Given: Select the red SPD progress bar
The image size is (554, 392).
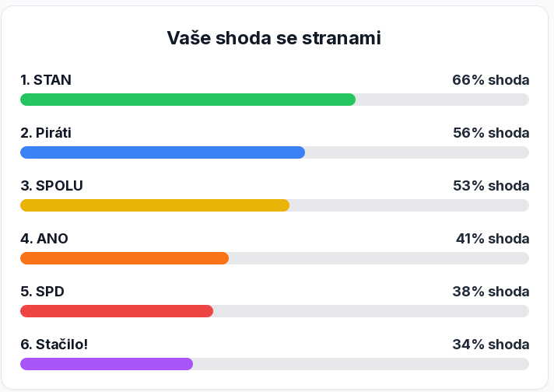Looking at the screenshot, I should tap(117, 311).
